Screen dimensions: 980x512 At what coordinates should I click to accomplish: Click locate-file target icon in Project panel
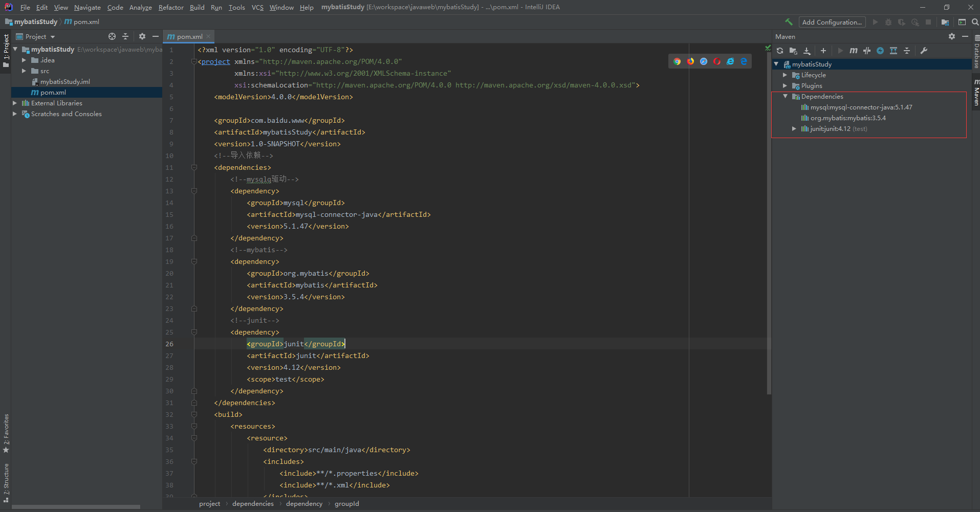point(112,36)
